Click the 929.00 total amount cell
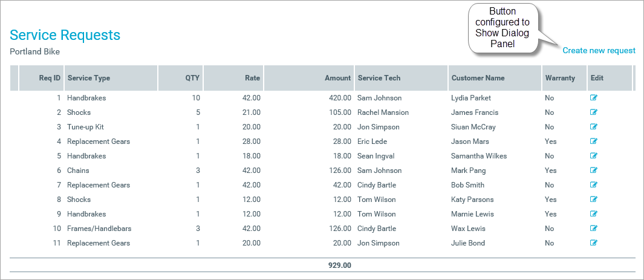Screen dimensions: 644x280 click(x=339, y=265)
